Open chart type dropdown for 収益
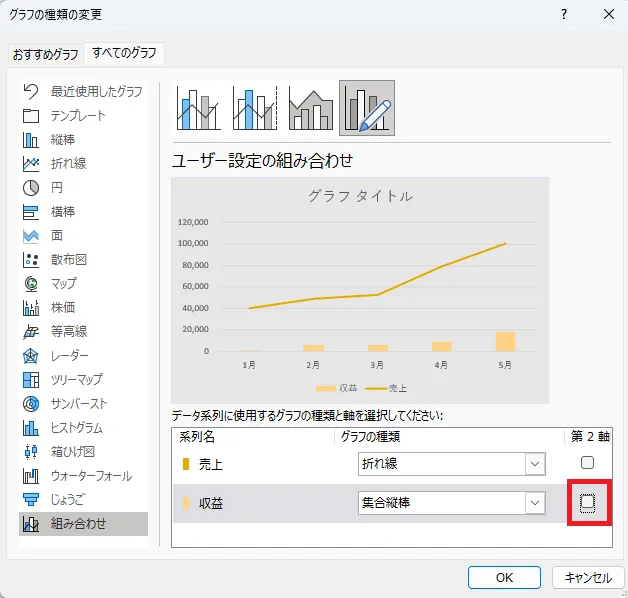The image size is (628, 598). [535, 503]
